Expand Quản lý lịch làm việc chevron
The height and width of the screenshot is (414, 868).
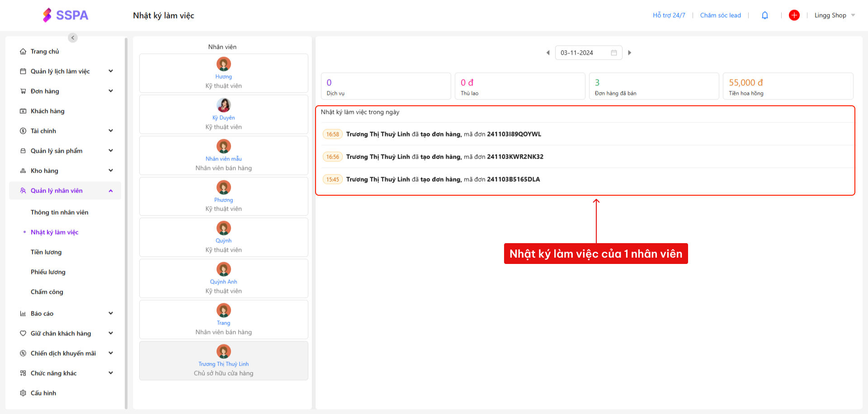click(111, 71)
